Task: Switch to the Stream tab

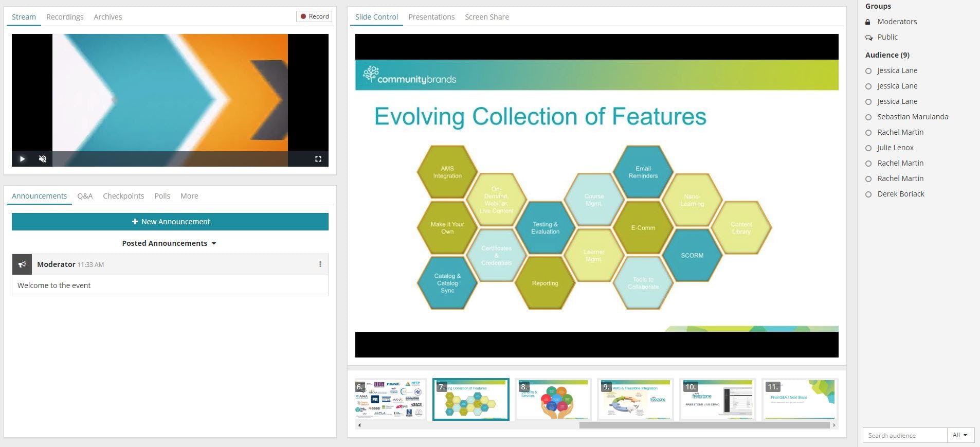Action: point(24,17)
